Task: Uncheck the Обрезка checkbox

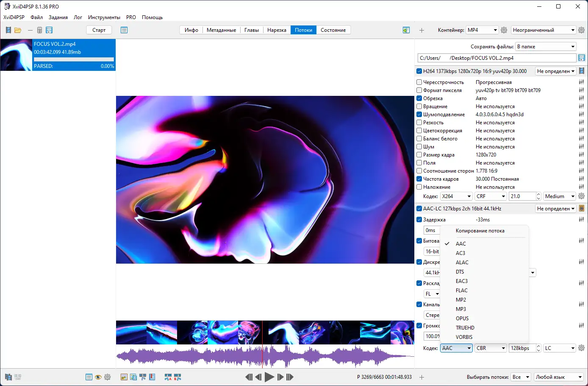Action: pos(419,98)
